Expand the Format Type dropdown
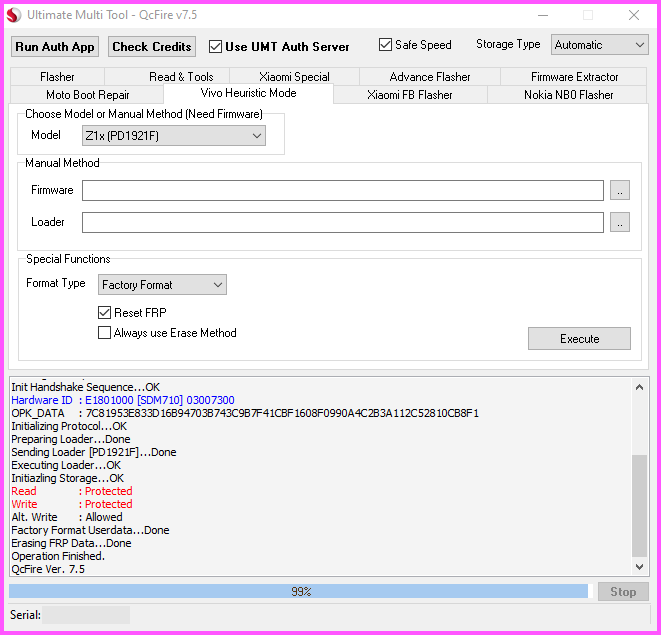The image size is (661, 635). 162,285
